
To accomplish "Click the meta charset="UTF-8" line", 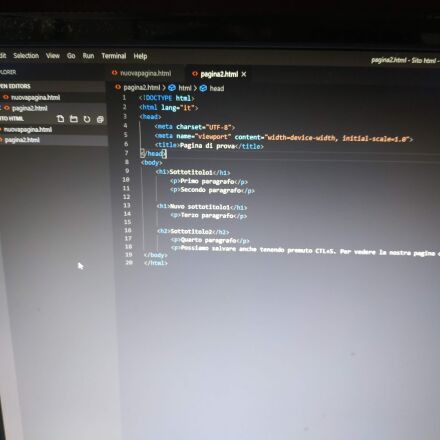I will (x=195, y=127).
